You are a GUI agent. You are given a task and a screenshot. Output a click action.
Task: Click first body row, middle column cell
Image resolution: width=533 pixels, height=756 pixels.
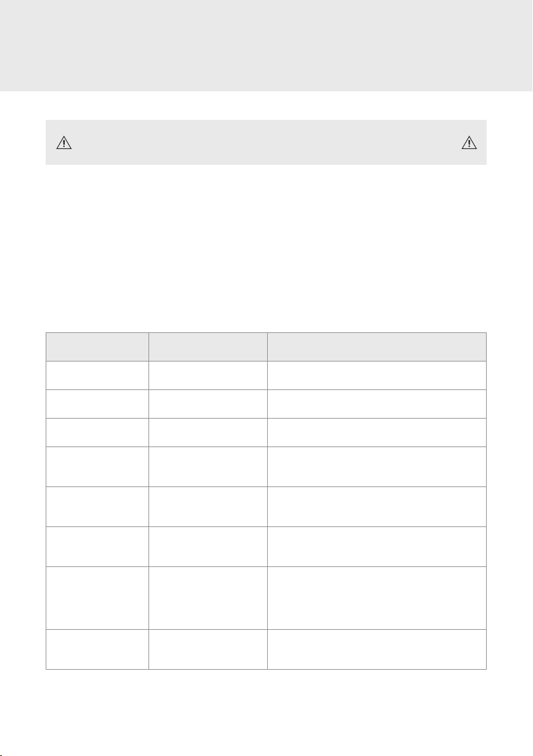click(x=208, y=375)
